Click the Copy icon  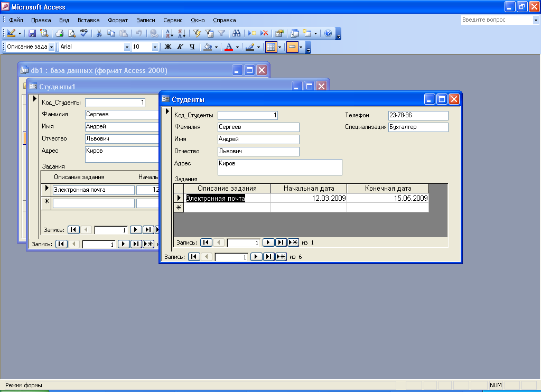[111, 33]
